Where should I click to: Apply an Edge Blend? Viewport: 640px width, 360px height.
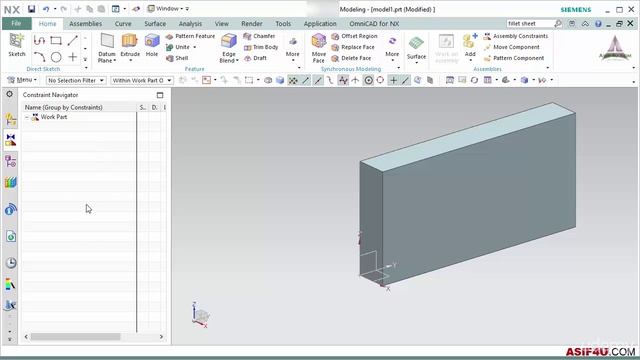point(229,48)
